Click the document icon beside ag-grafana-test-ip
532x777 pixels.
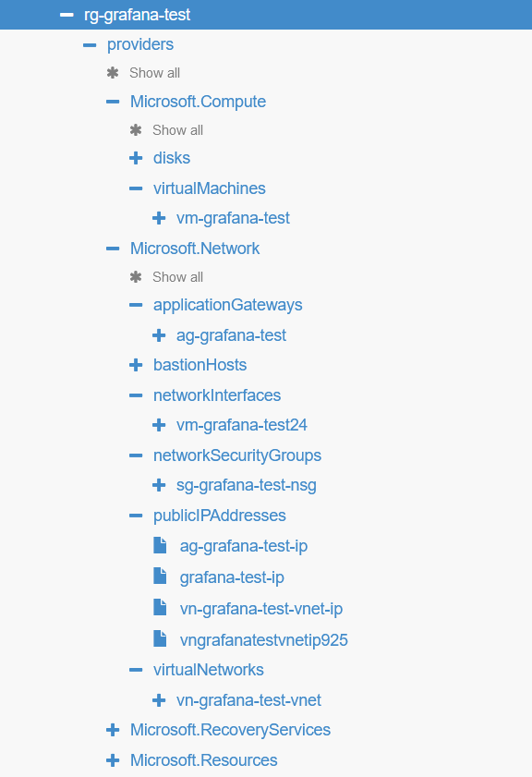160,545
